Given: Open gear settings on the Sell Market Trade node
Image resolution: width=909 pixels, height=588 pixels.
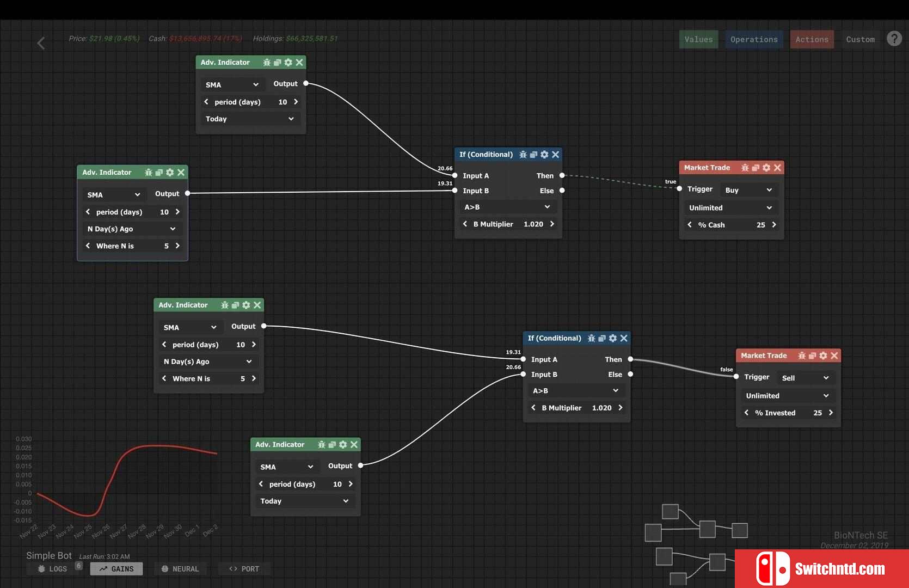Looking at the screenshot, I should pyautogui.click(x=823, y=356).
